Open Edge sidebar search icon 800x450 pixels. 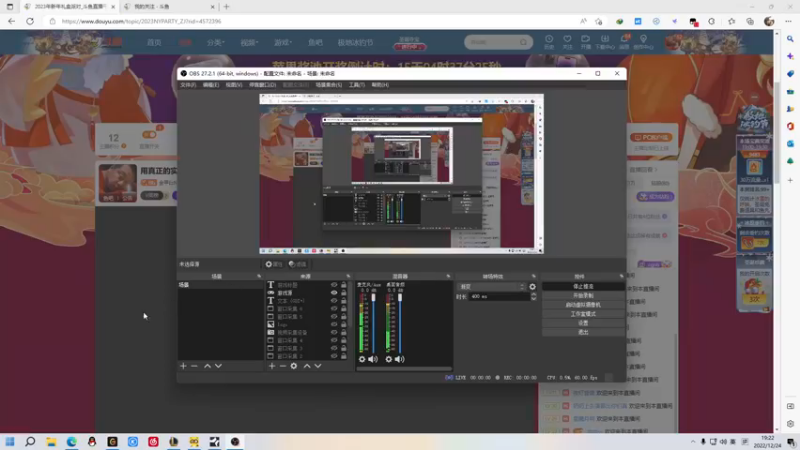point(790,39)
